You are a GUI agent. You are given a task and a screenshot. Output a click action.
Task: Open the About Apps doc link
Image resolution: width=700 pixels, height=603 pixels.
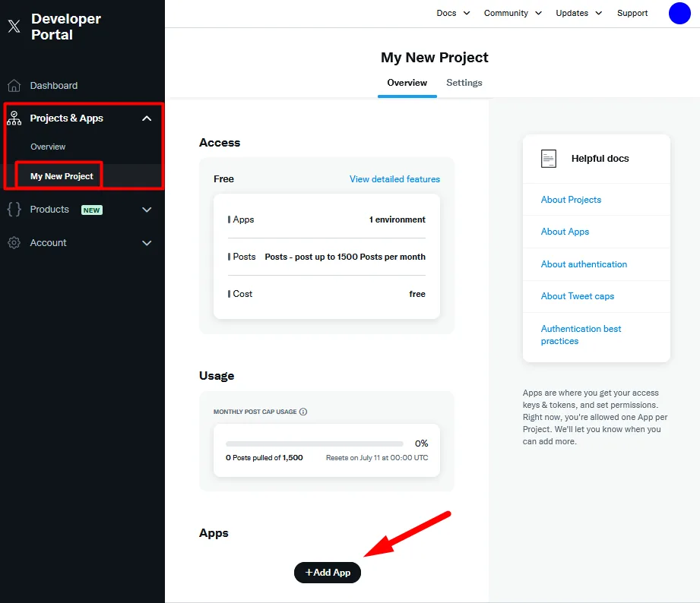tap(565, 232)
